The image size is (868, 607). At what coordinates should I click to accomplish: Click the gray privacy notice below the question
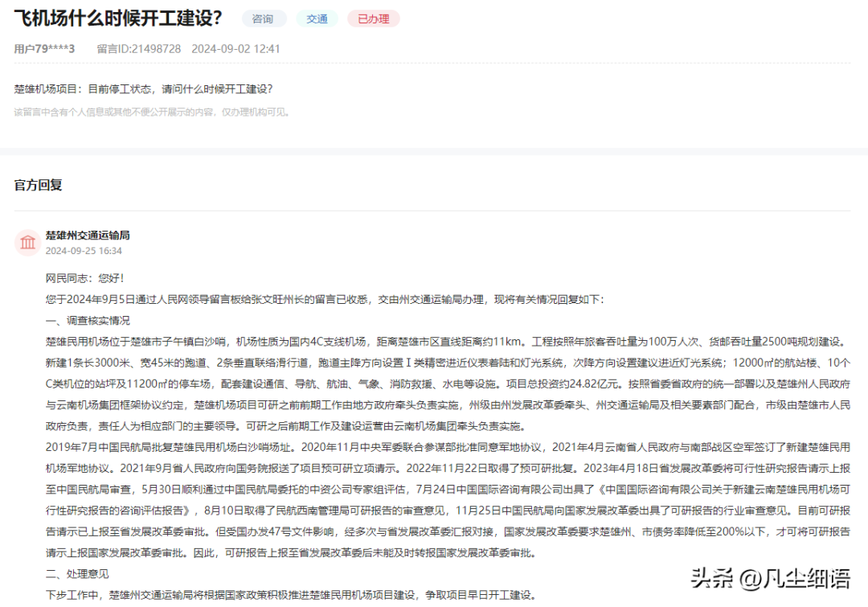(x=153, y=112)
